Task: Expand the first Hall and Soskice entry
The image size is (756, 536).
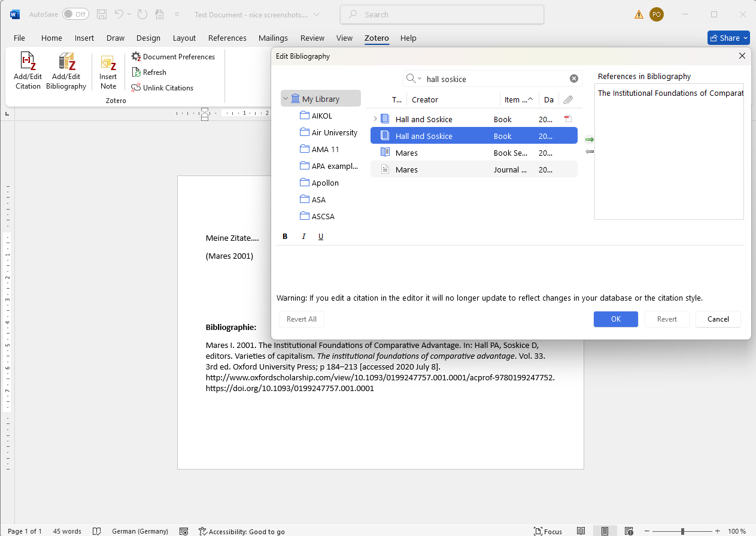Action: point(374,119)
